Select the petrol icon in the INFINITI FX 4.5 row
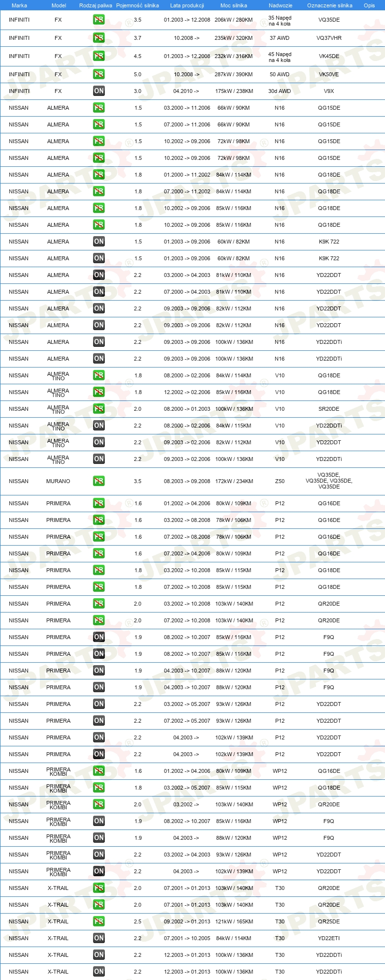Image resolution: width=385 pixels, height=980 pixels. (99, 56)
